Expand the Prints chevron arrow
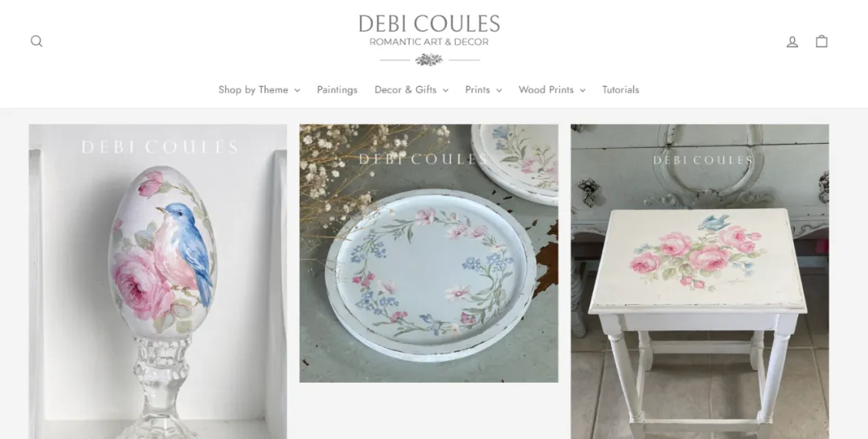The image size is (868, 439). (x=499, y=90)
